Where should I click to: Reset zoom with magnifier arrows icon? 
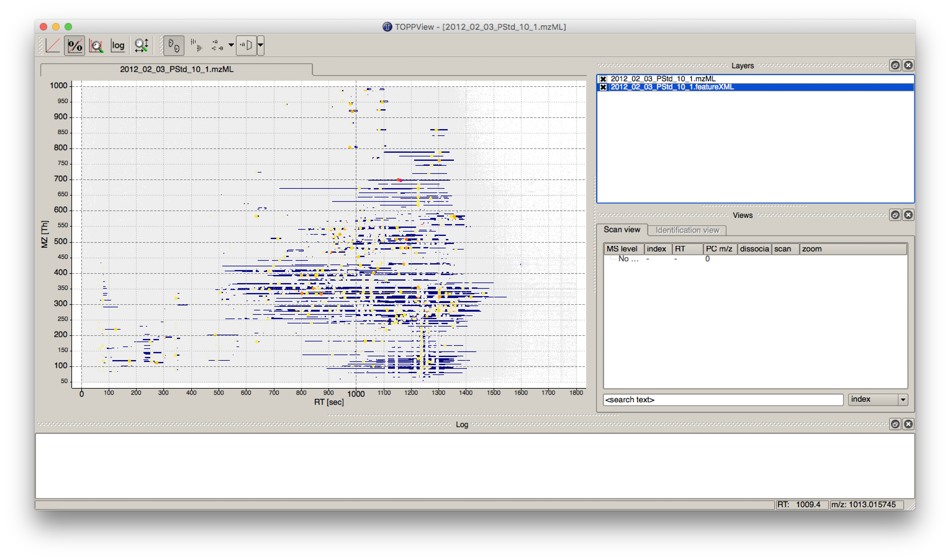pos(142,46)
